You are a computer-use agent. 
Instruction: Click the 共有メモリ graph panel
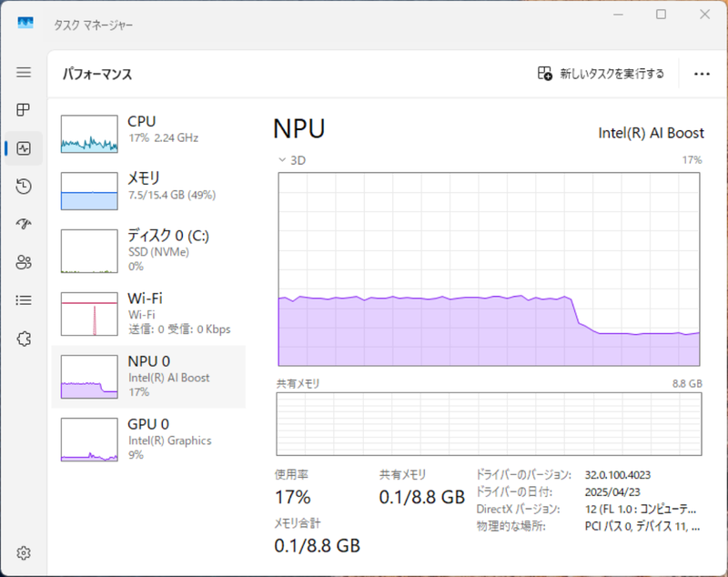491,423
